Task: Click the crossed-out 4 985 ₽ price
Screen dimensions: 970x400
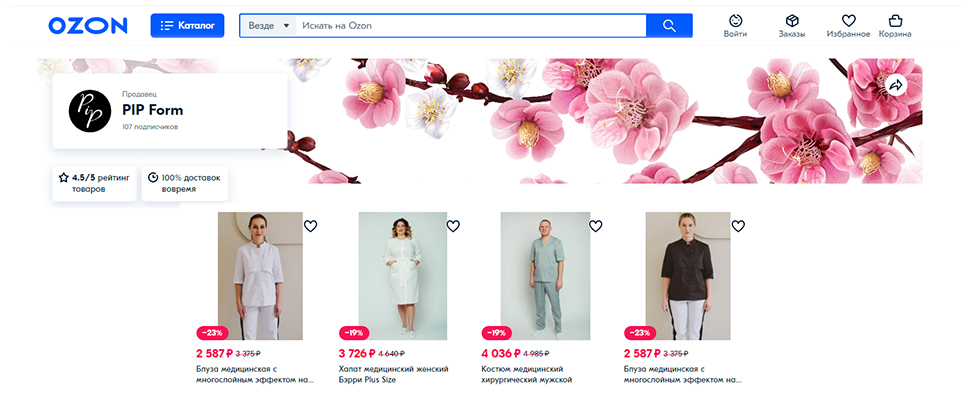Action: click(536, 354)
